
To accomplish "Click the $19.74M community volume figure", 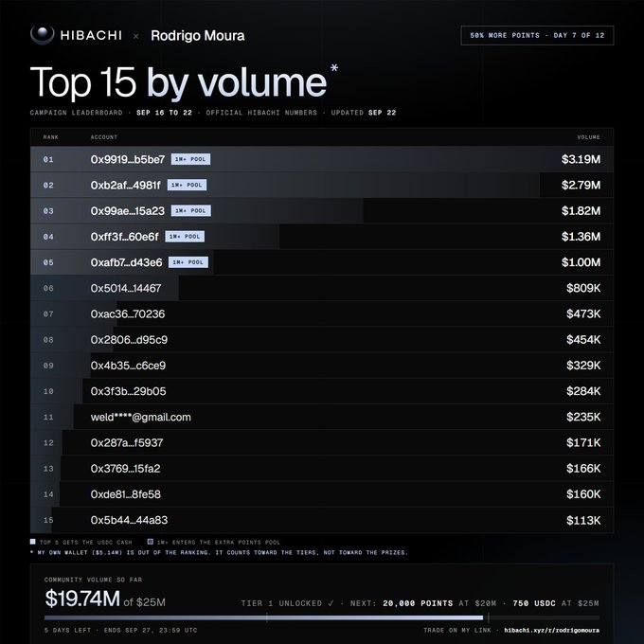I will [82, 599].
